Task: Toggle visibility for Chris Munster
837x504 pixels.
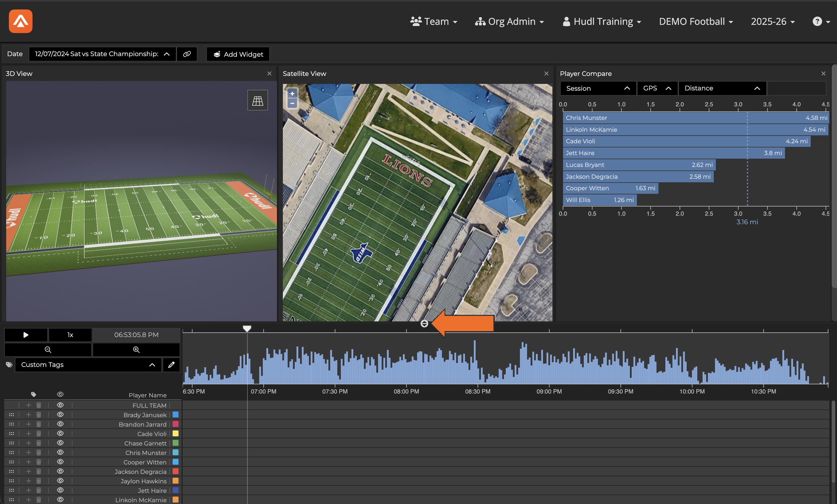Action: click(60, 453)
